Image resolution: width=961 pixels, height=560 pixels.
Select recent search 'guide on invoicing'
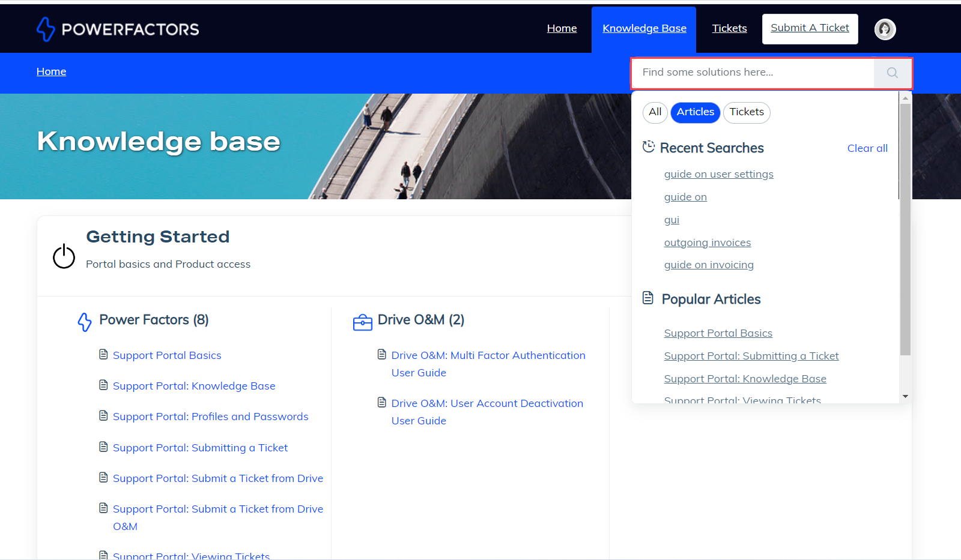pyautogui.click(x=709, y=265)
